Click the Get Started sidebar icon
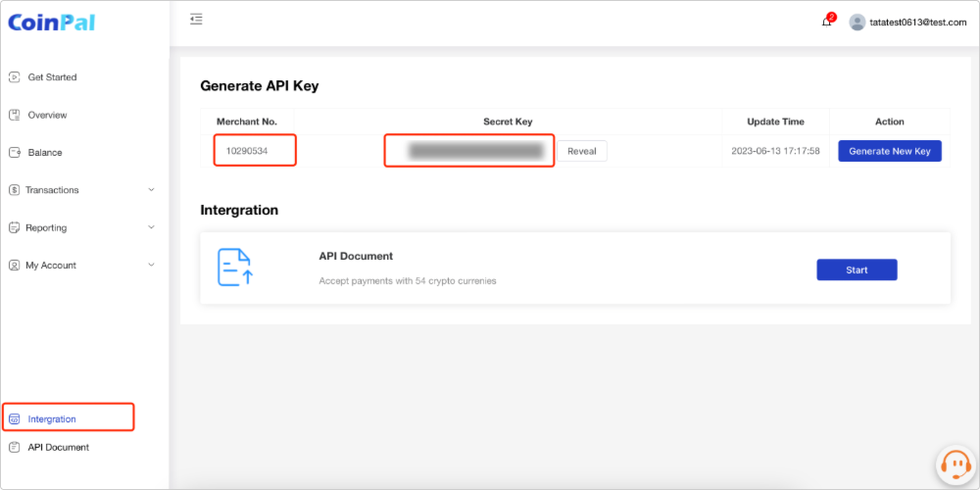The height and width of the screenshot is (490, 980). [x=15, y=77]
